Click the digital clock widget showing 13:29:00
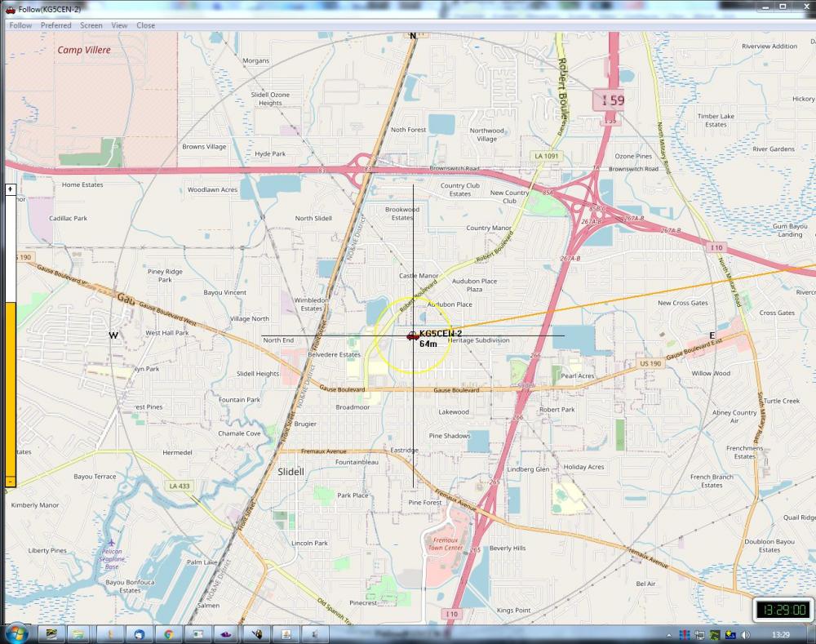The width and height of the screenshot is (816, 644). point(782,609)
